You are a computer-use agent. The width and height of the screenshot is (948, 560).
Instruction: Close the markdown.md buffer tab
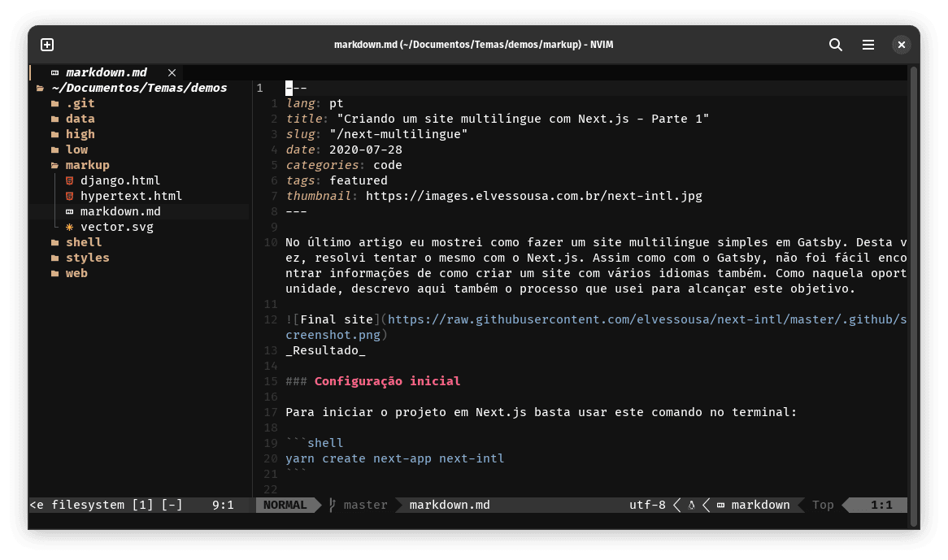click(x=172, y=72)
